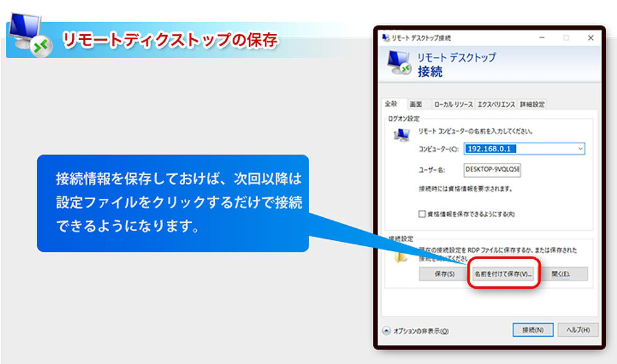Click the title bar Remote Desktop icon
Image resolution: width=617 pixels, height=364 pixels.
click(x=386, y=38)
